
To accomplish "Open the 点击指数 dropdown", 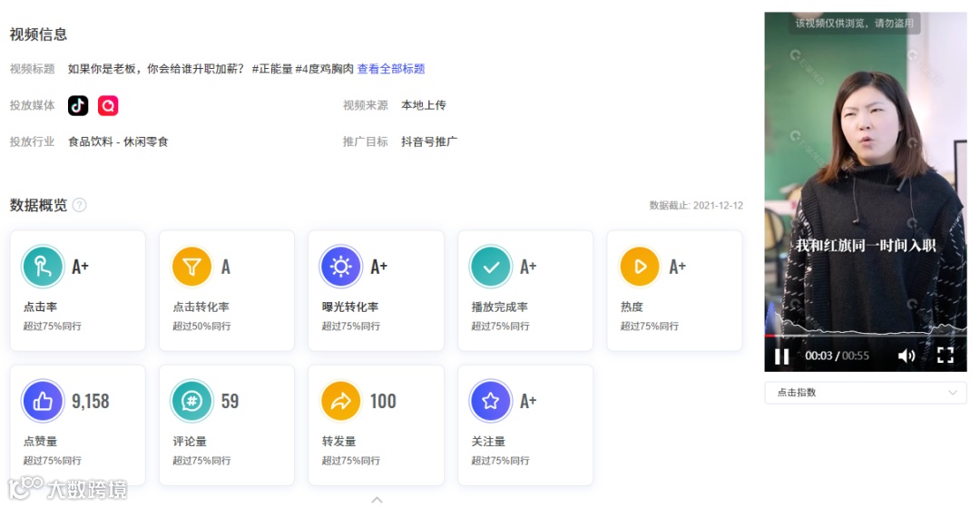I will [x=866, y=393].
